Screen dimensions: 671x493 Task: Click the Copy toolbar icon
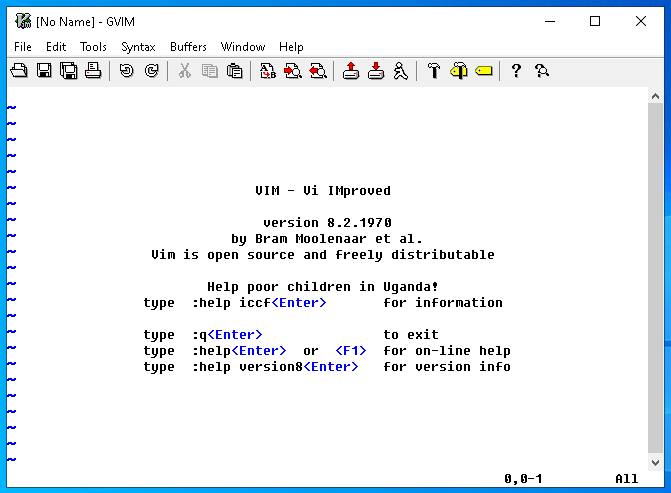(x=210, y=71)
